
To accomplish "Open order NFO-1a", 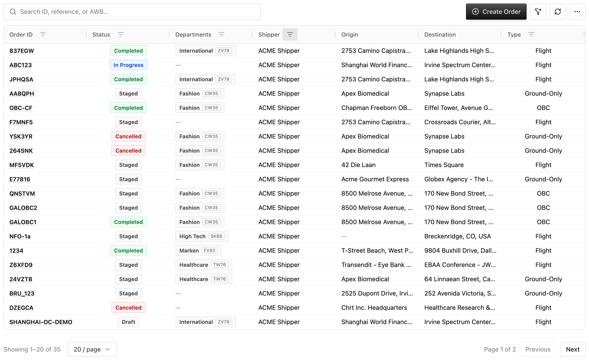I will tap(20, 236).
